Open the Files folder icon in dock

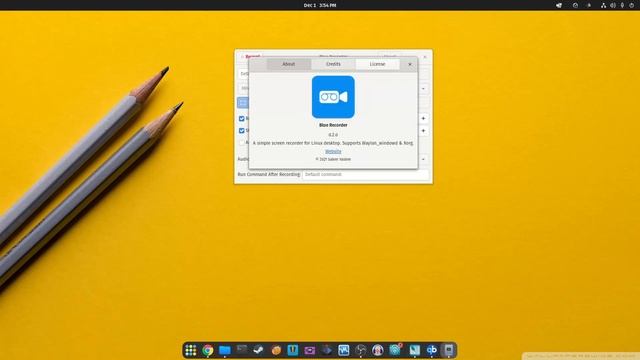pyautogui.click(x=224, y=350)
